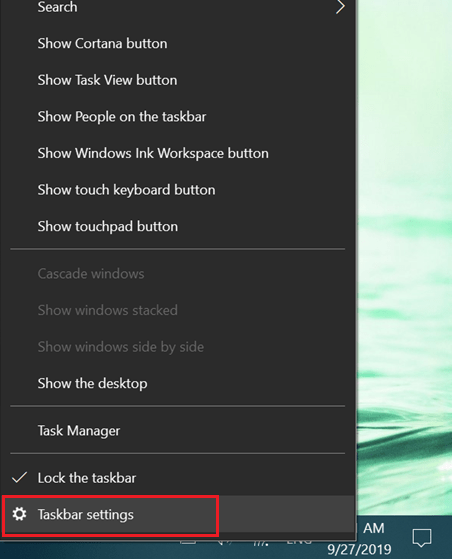
Task: Enable Show Task View button
Action: pyautogui.click(x=107, y=80)
